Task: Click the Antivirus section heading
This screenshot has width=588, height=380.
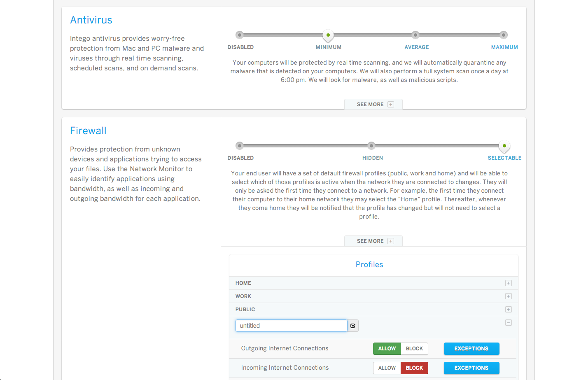Action: [91, 20]
